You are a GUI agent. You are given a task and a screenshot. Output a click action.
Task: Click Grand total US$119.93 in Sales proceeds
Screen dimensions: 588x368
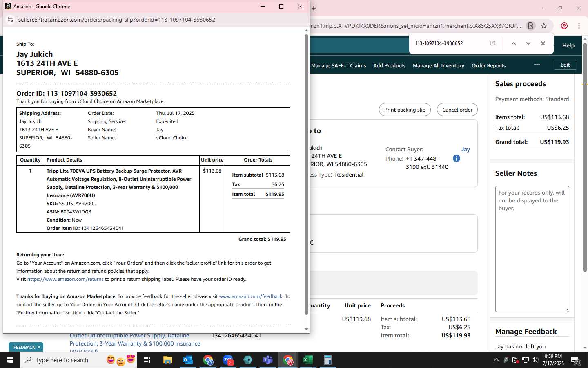(554, 142)
